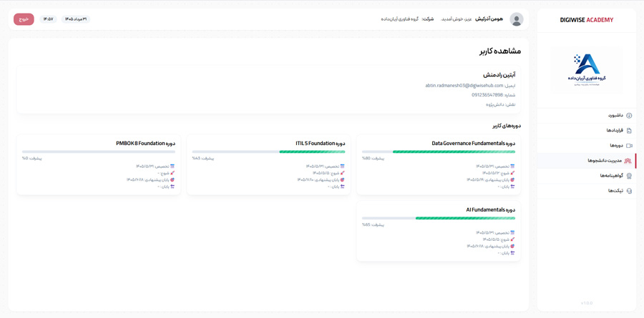Click rocket start icon in ITIL 5 card

[x=342, y=173]
